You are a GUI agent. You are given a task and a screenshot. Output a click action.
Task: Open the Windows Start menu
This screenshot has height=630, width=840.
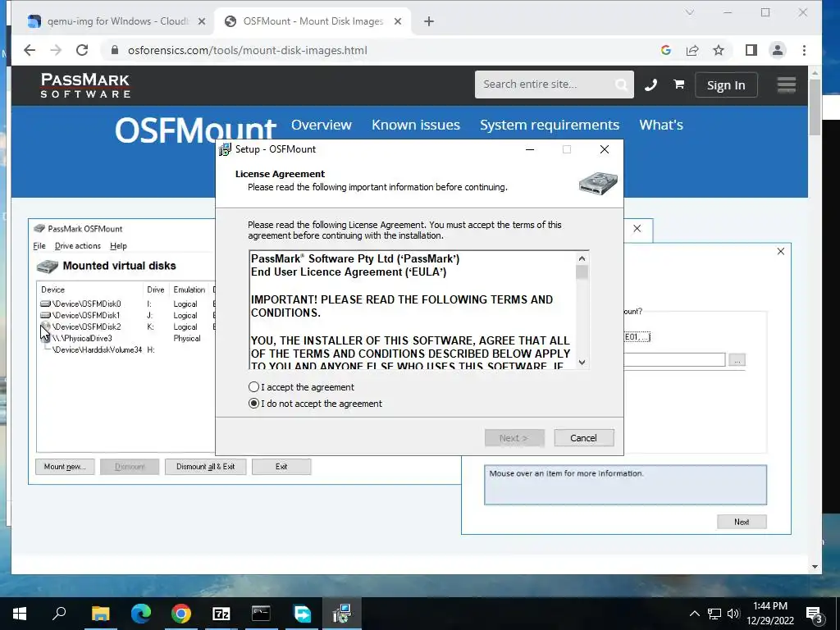(x=20, y=614)
